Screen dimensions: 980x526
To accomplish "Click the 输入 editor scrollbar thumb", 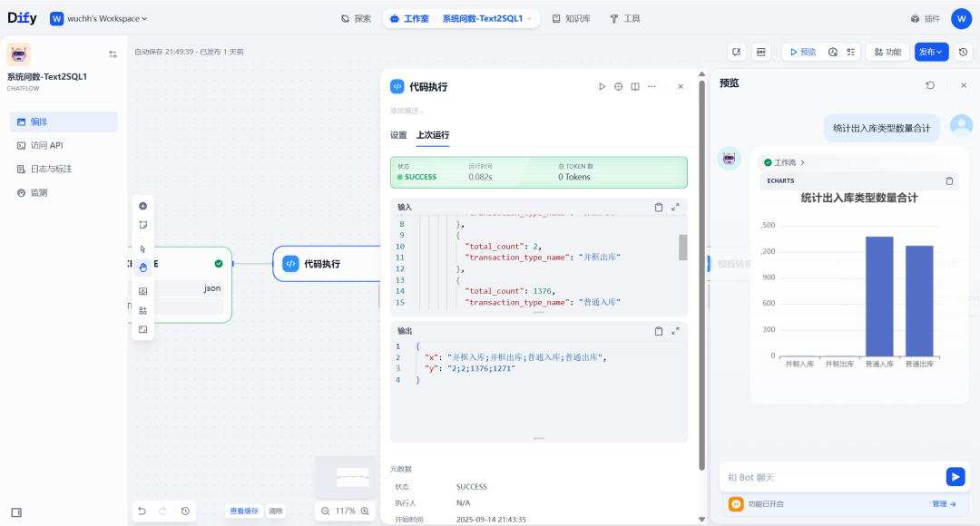I will pos(683,248).
